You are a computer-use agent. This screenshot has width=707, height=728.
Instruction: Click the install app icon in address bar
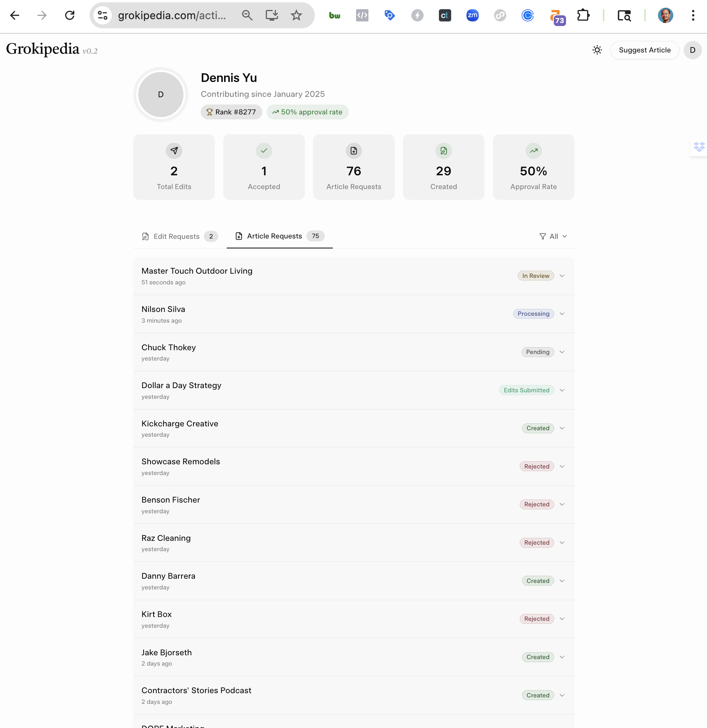pyautogui.click(x=272, y=15)
